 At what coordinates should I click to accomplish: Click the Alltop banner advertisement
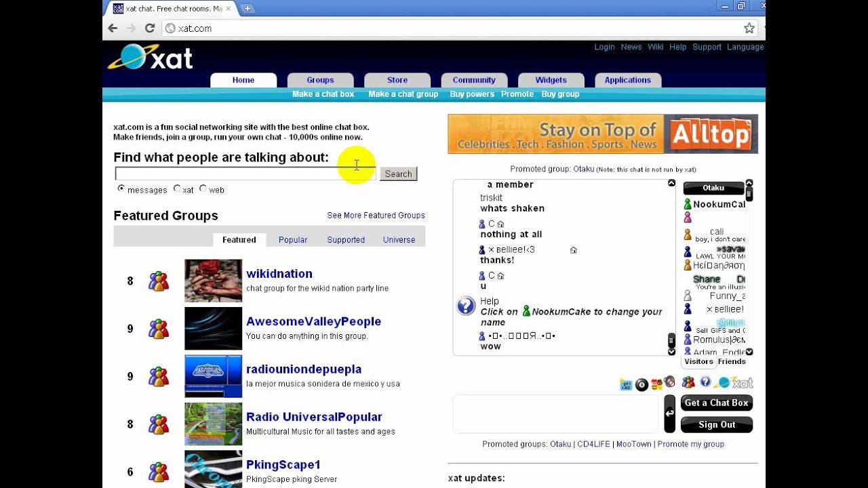pyautogui.click(x=603, y=134)
